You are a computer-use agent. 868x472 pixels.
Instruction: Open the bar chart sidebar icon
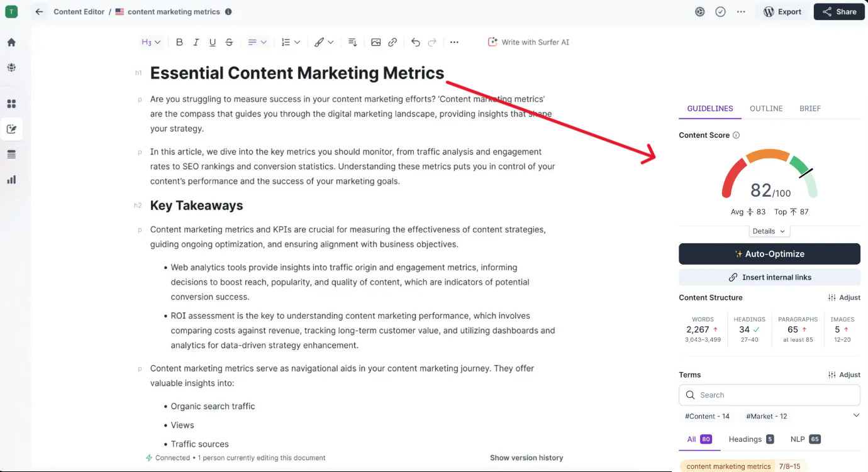click(11, 179)
